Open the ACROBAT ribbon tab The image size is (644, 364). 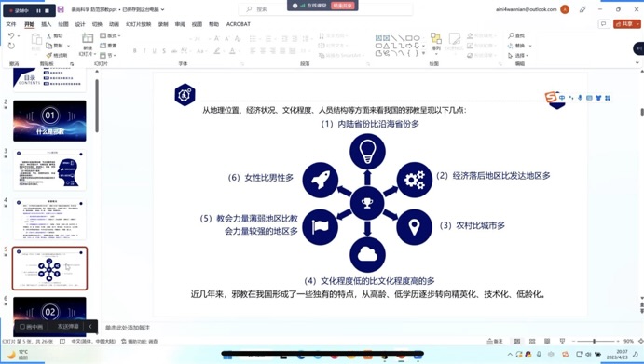click(239, 24)
